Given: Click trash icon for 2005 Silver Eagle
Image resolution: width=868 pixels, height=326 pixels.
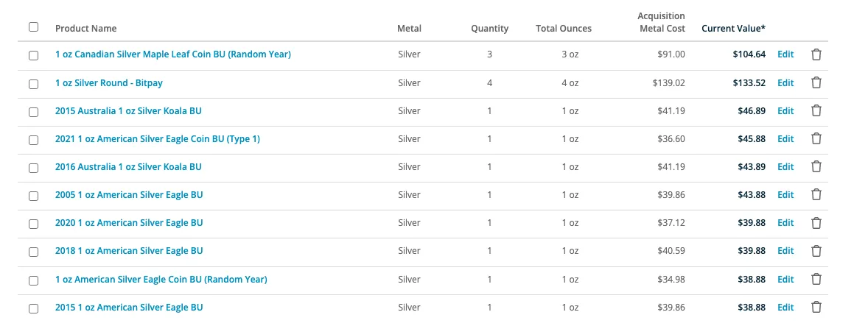Looking at the screenshot, I should (816, 195).
